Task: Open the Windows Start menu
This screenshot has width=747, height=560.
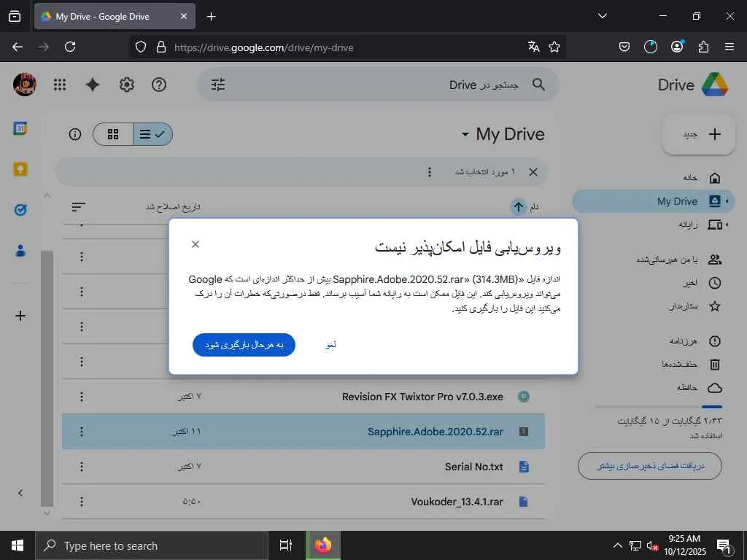Action: tap(18, 545)
